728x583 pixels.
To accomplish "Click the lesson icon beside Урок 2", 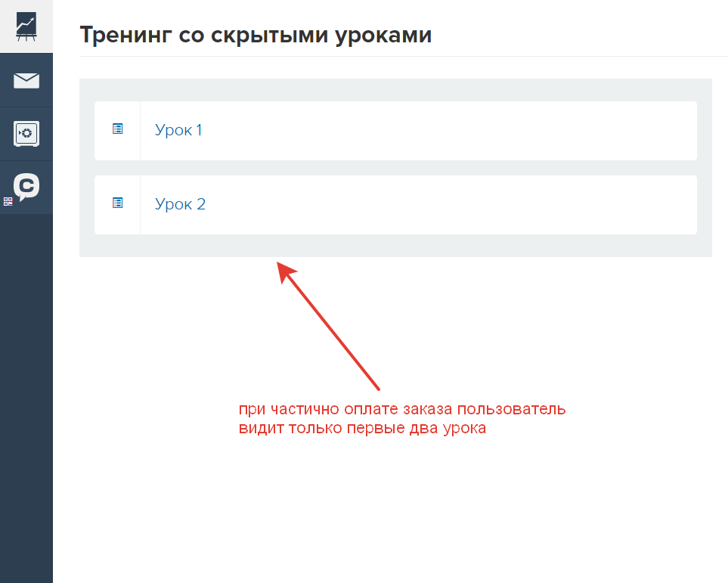I will click(x=117, y=203).
